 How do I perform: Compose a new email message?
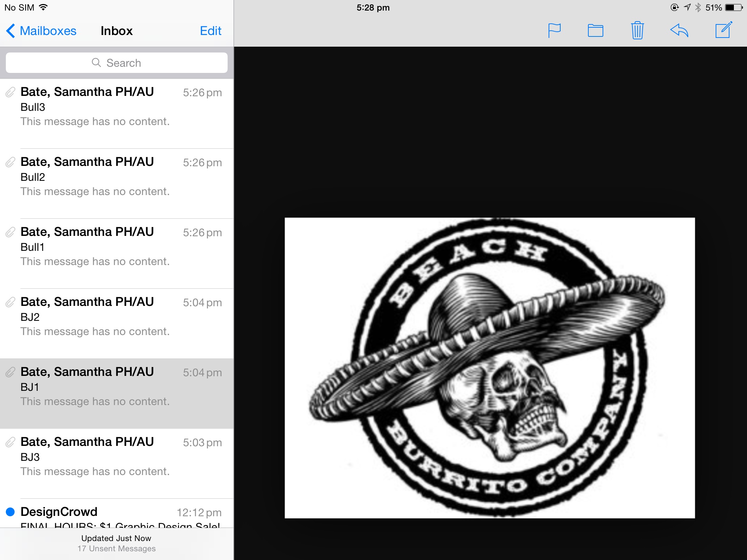tap(723, 30)
